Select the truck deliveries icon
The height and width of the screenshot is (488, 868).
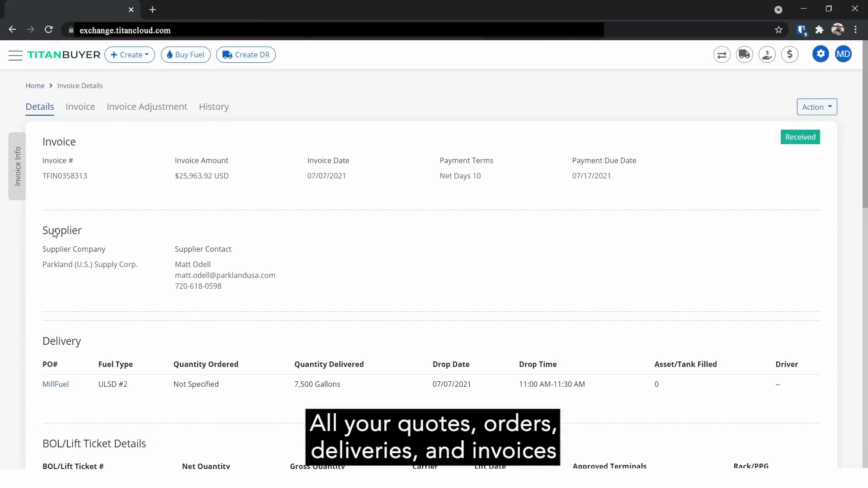click(745, 54)
